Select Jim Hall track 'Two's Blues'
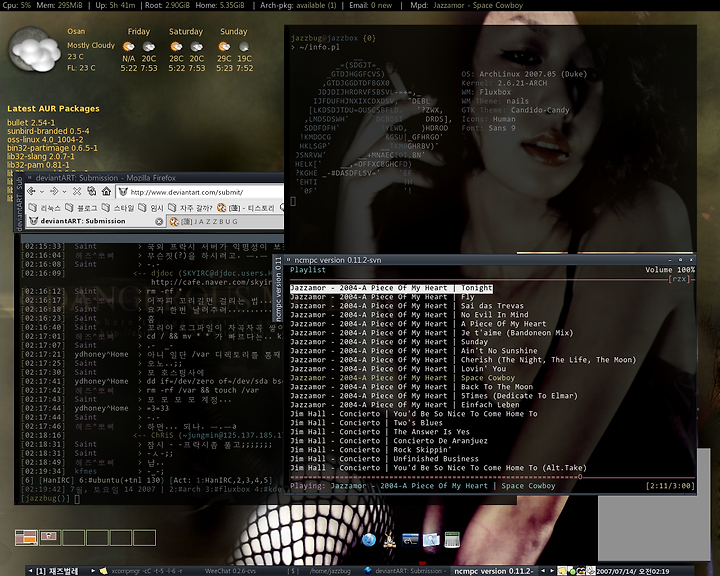Image resolution: width=720 pixels, height=576 pixels. (366, 423)
